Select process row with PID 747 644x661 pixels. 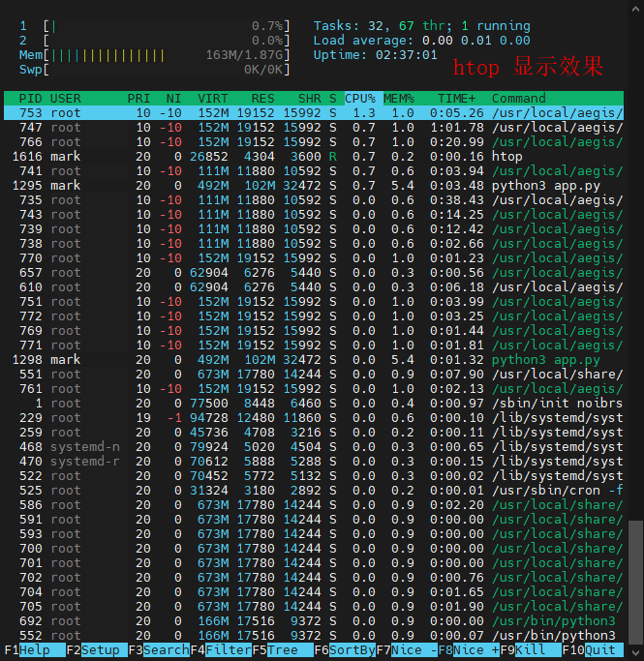314,128
